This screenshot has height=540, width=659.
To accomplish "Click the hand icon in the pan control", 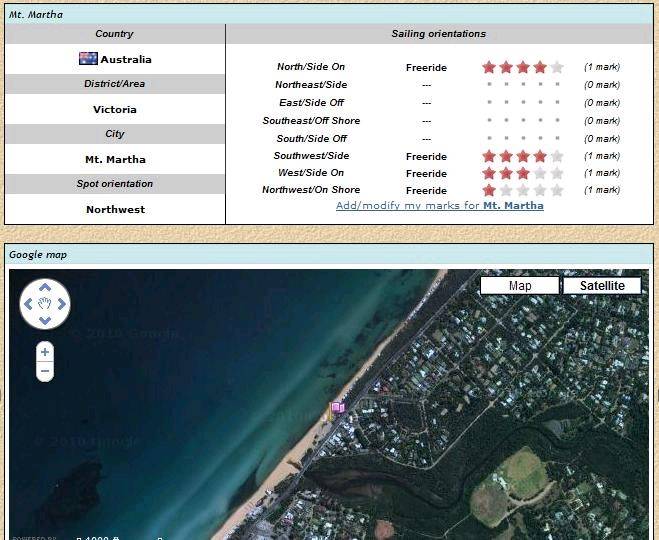I will click(45, 303).
